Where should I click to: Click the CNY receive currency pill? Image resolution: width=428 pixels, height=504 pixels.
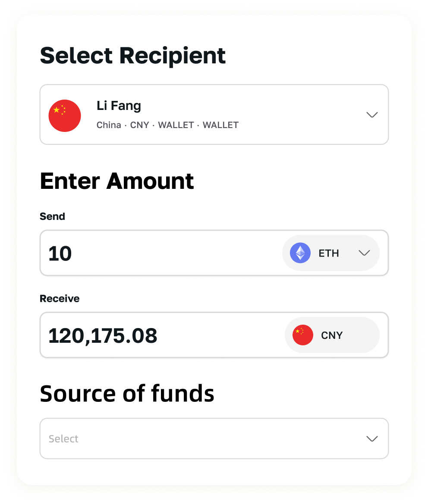tap(332, 335)
